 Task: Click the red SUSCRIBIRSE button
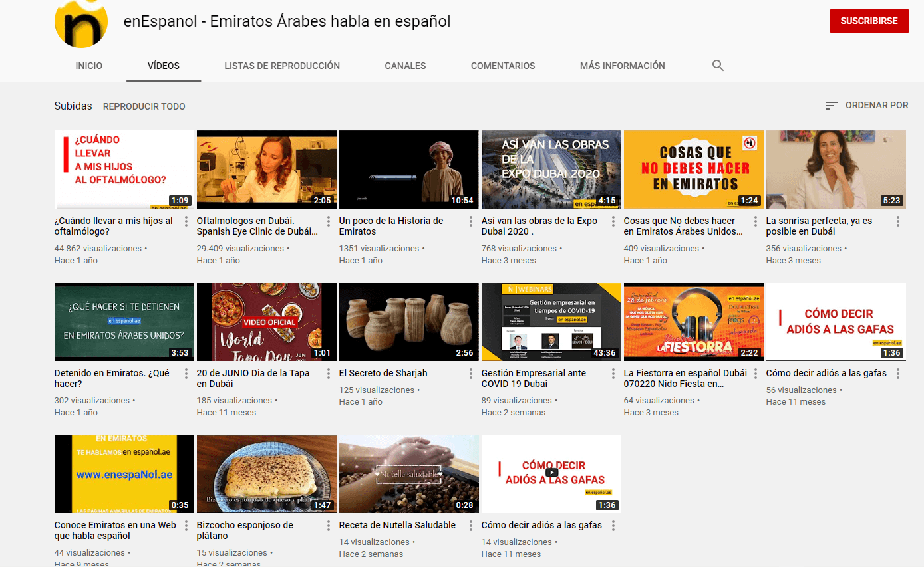click(869, 21)
